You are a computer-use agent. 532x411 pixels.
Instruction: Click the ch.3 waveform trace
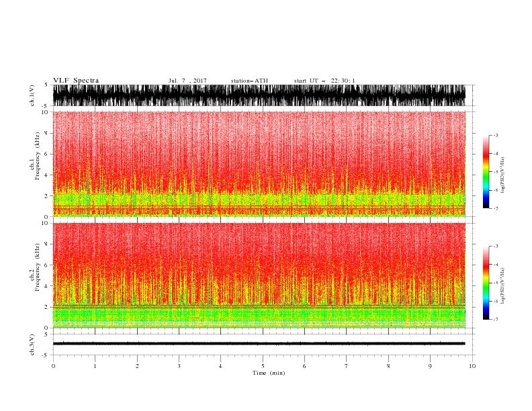tap(259, 344)
